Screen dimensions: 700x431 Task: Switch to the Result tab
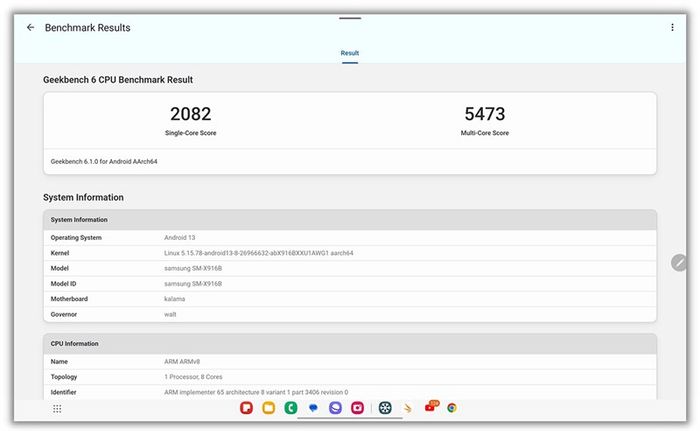click(350, 53)
